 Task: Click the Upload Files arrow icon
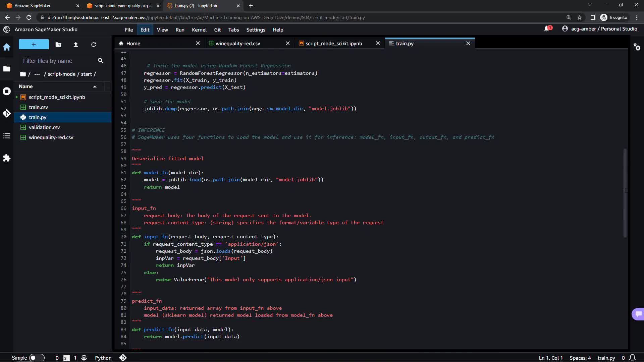(76, 45)
